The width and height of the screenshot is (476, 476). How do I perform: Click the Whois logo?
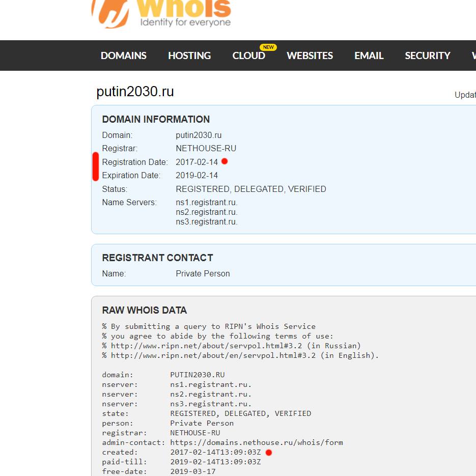pos(161,14)
